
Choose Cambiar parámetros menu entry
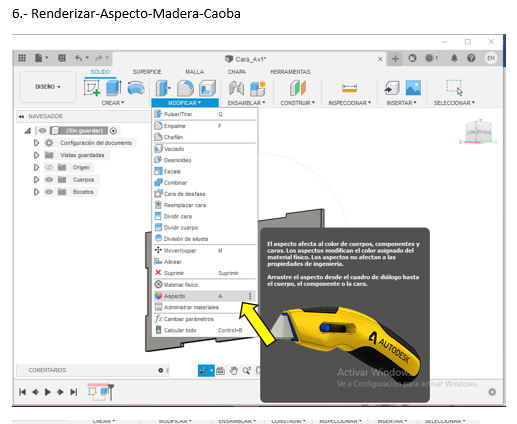tap(204, 319)
